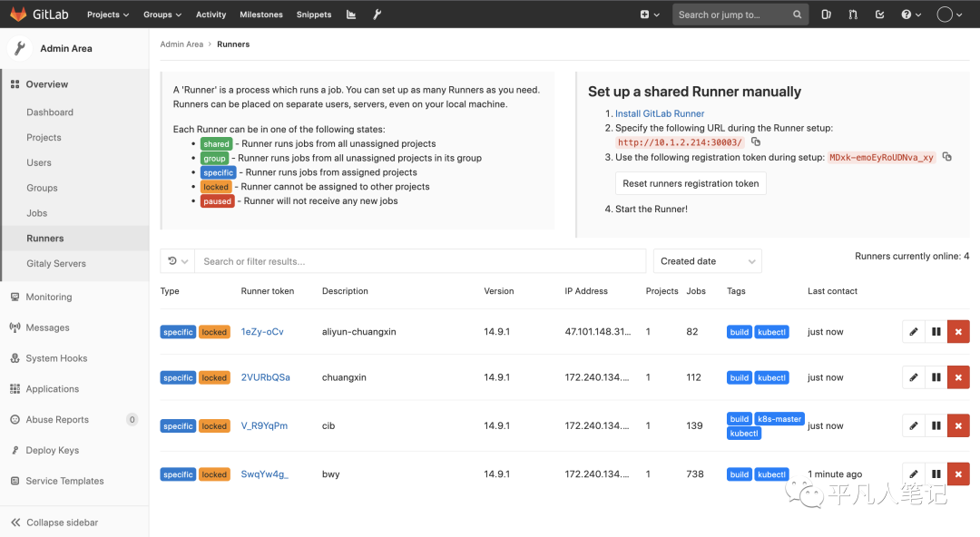Screen dimensions: 980x537
Task: Click the k8s-master tag
Action: coord(779,419)
